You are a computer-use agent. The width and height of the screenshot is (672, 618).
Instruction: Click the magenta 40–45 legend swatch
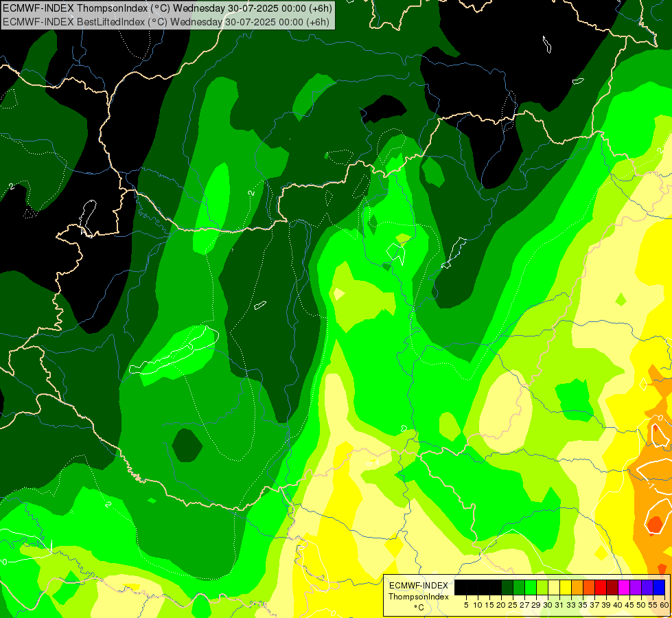624,587
